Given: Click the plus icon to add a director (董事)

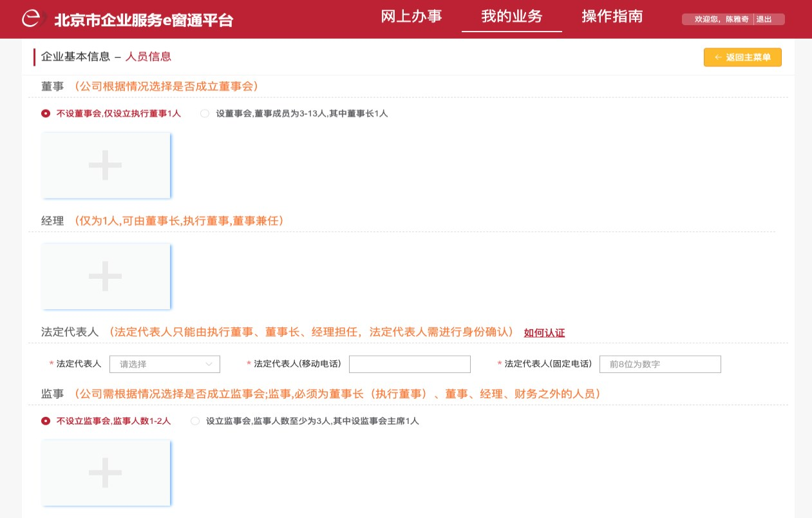Looking at the screenshot, I should click(105, 166).
